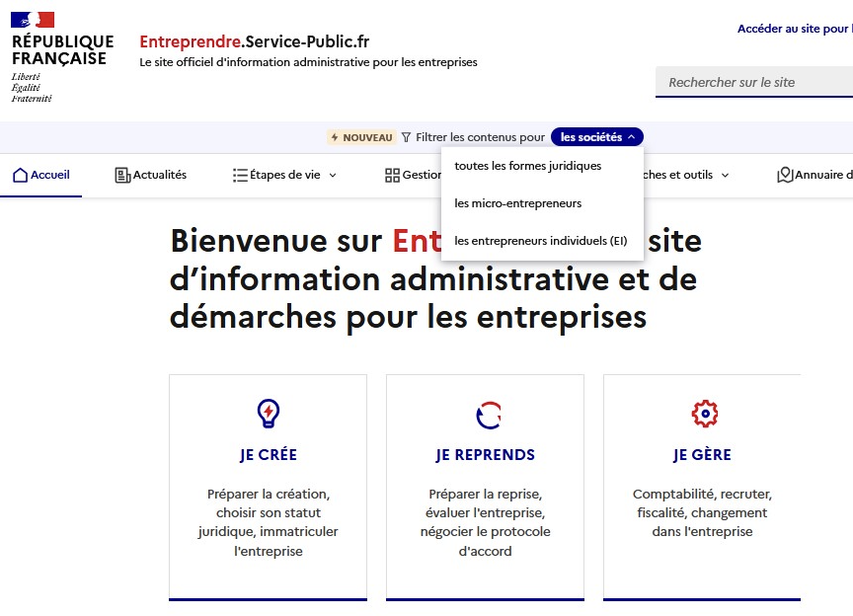This screenshot has width=853, height=616.
Task: Click the Annuaire map pin icon
Action: click(785, 176)
